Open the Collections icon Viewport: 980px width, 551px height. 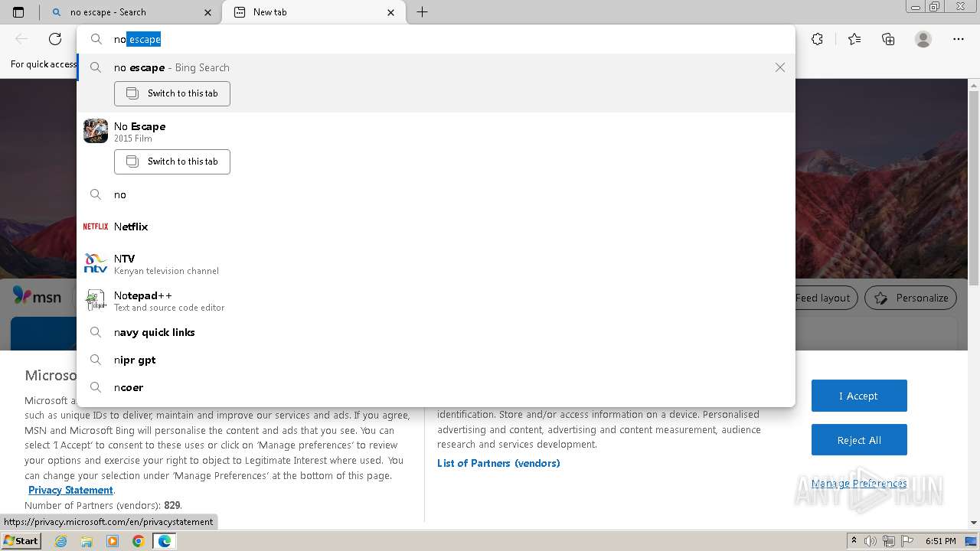(x=888, y=39)
